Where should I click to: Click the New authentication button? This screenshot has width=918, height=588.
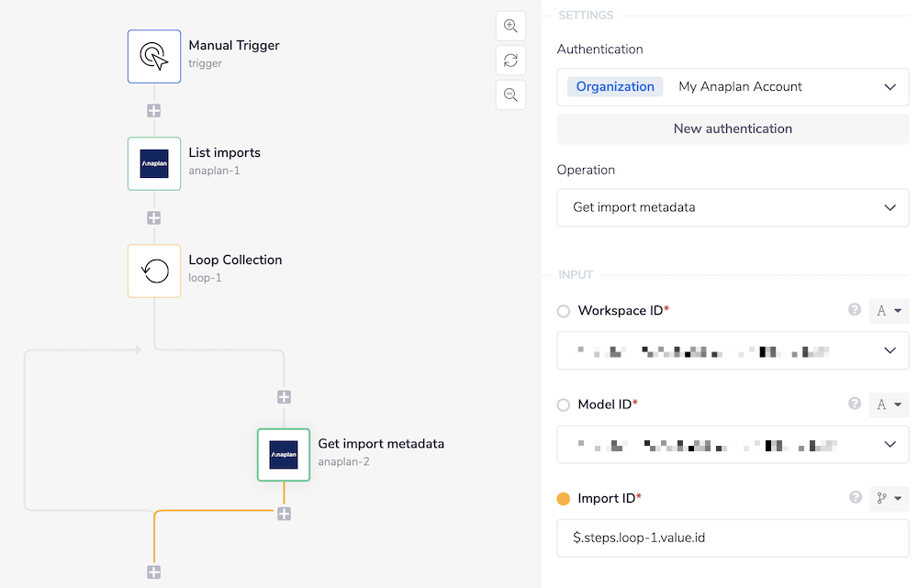pyautogui.click(x=732, y=128)
